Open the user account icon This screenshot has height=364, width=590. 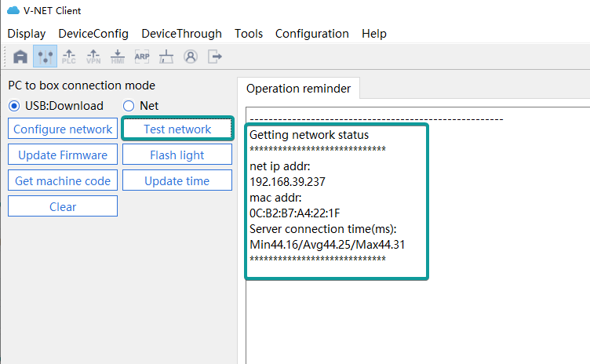pos(191,56)
